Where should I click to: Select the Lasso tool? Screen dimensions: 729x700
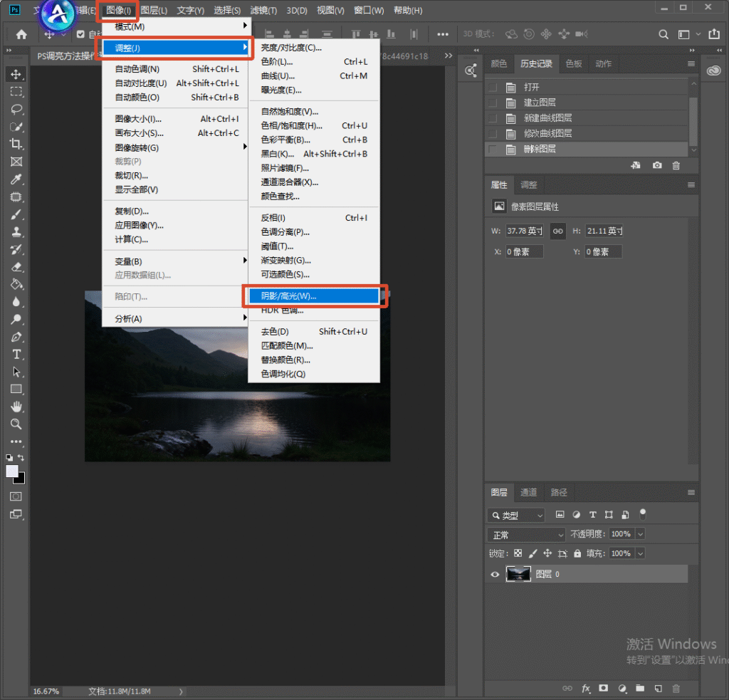[16, 109]
